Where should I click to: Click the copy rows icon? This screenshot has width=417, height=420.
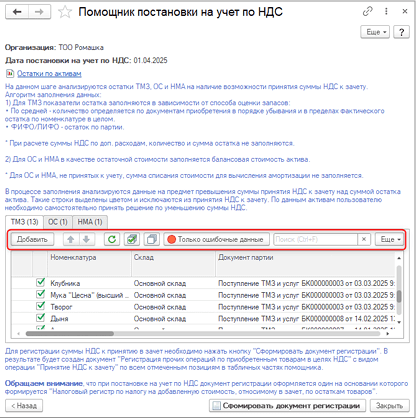click(152, 239)
